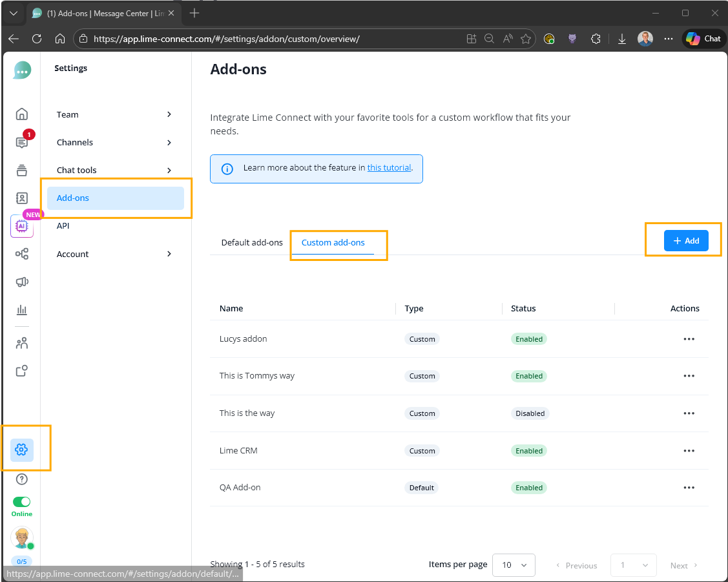728x582 pixels.
Task: Open the Help question mark icon
Action: 21,479
